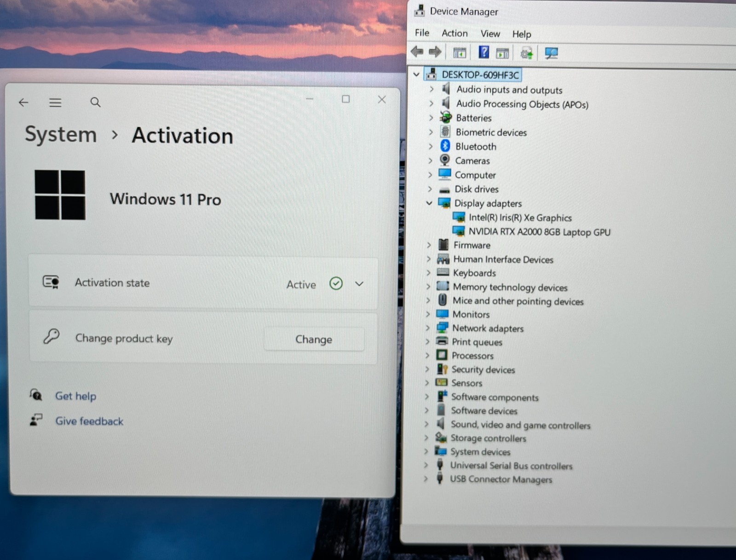Click the Universal Serial Bus controllers plug icon
Viewport: 736px width, 560px height.
pos(440,464)
